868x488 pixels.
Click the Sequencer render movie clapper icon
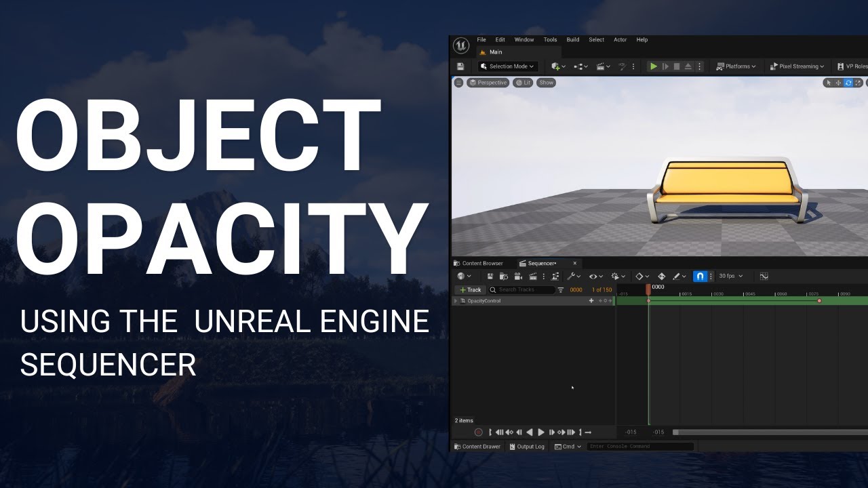pos(532,277)
